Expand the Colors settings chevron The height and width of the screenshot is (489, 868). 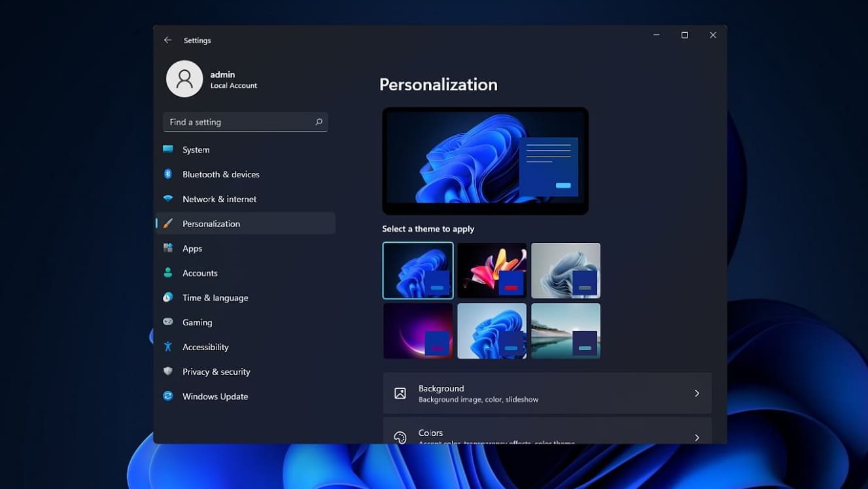tap(697, 437)
